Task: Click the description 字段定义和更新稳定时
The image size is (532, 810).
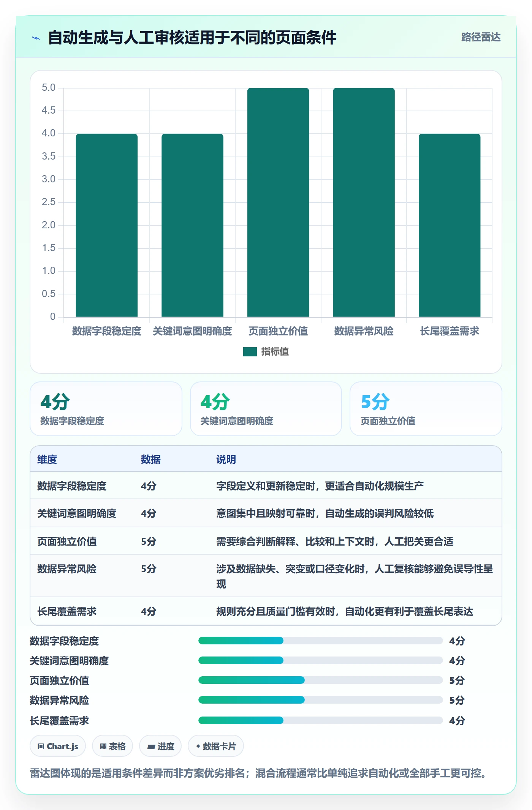Action: [320, 486]
